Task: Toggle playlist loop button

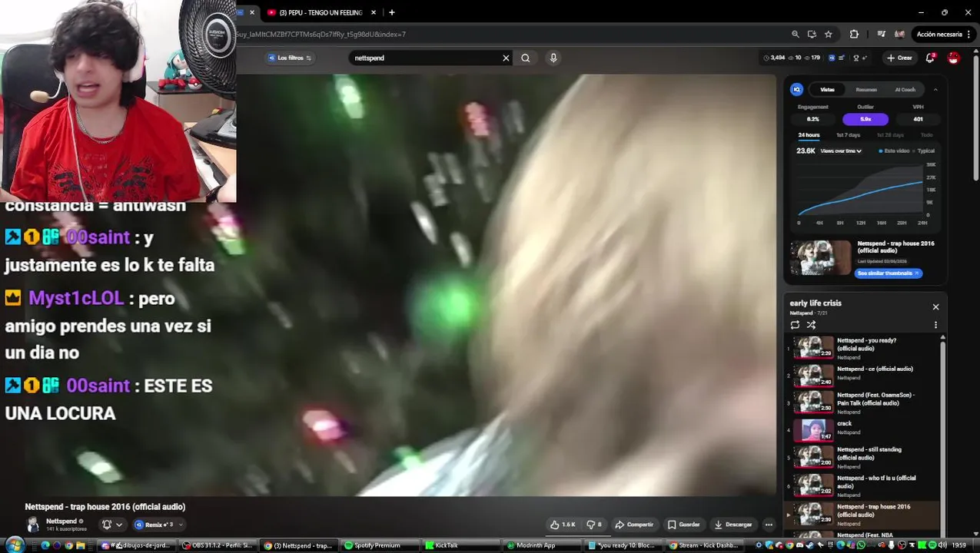Action: click(x=795, y=325)
